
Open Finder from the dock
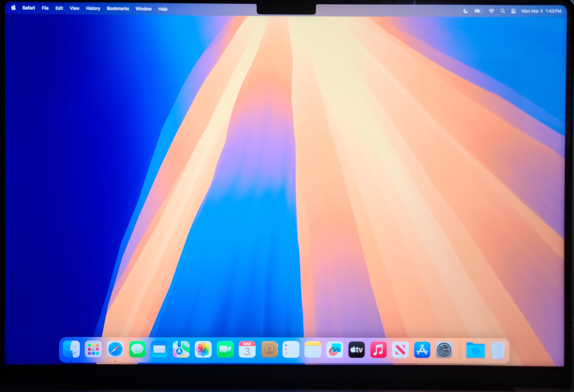(x=71, y=349)
